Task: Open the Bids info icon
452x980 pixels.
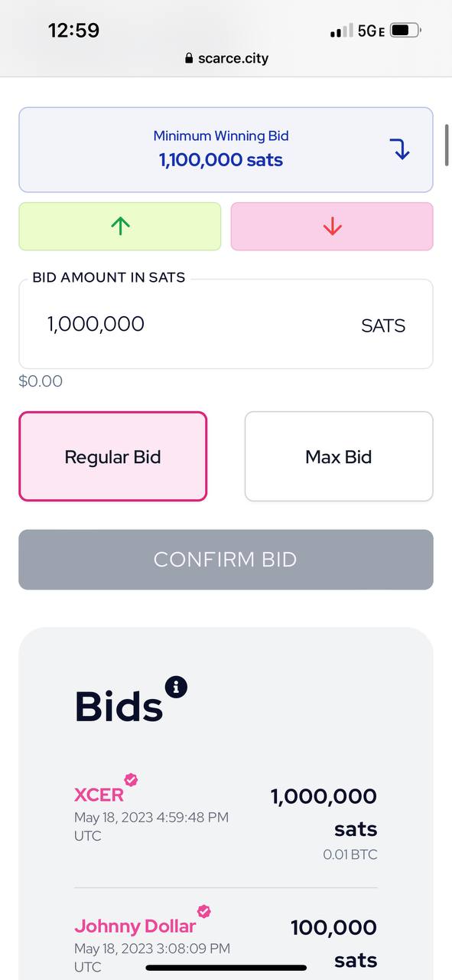Action: tap(176, 687)
